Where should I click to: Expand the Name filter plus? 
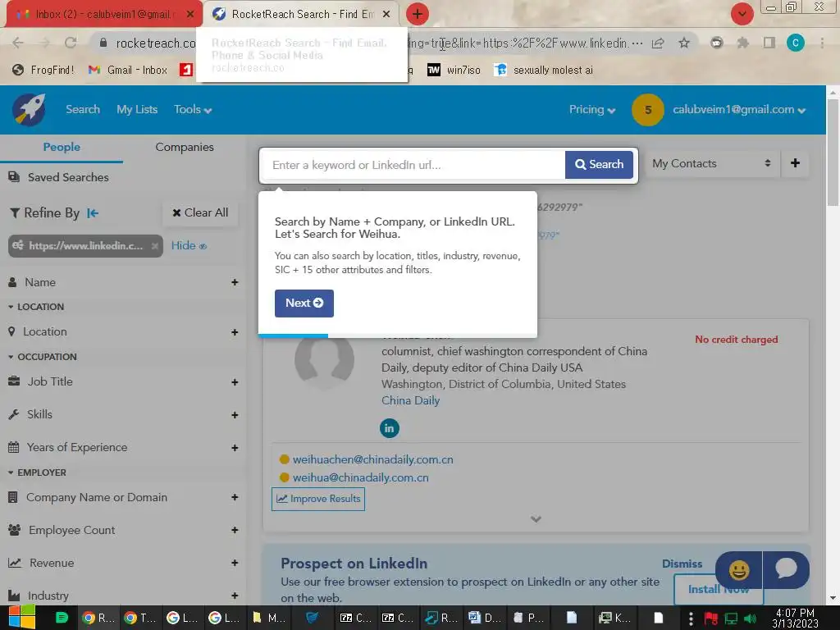coord(235,282)
